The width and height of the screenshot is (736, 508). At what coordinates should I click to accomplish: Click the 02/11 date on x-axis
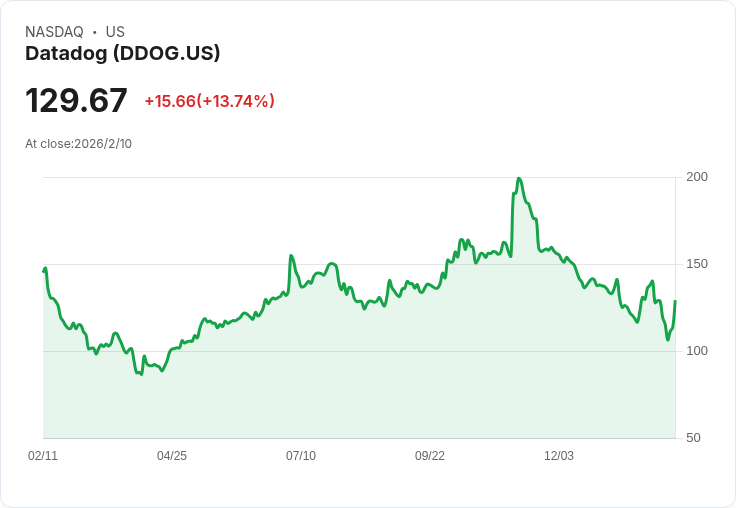[43, 455]
